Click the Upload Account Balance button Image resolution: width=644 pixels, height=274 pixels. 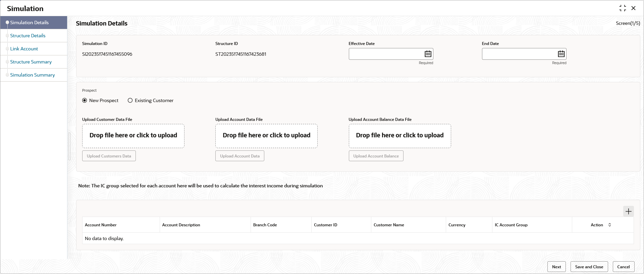[376, 156]
